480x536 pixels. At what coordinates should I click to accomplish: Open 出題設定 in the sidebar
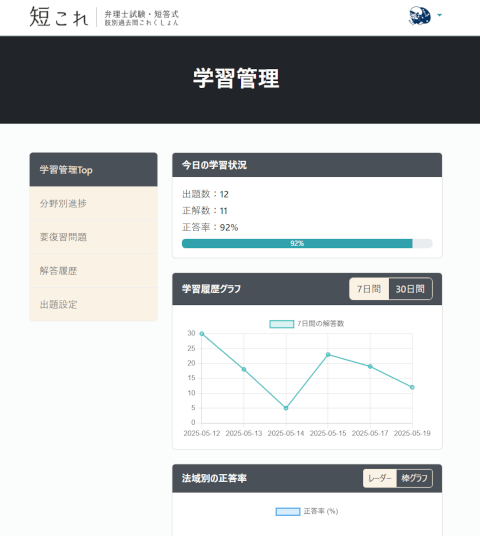point(93,304)
